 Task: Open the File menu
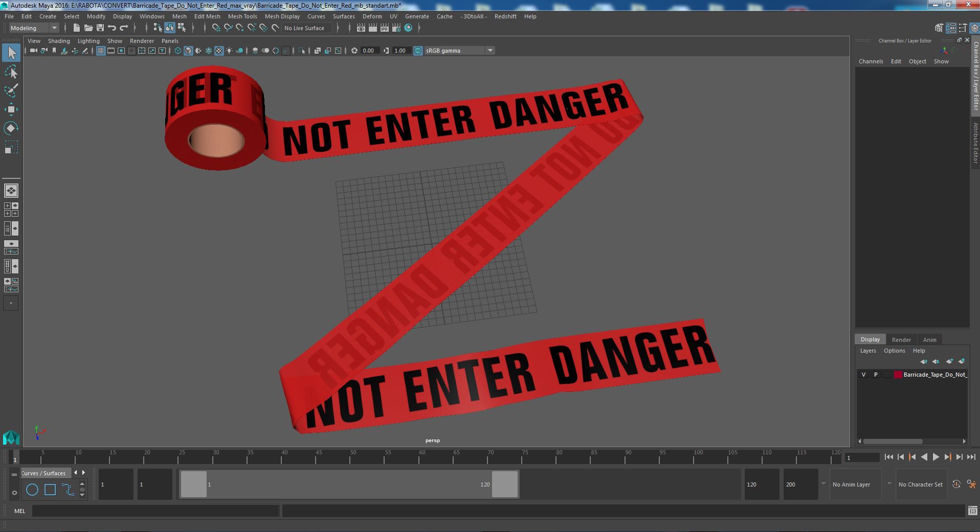[9, 16]
